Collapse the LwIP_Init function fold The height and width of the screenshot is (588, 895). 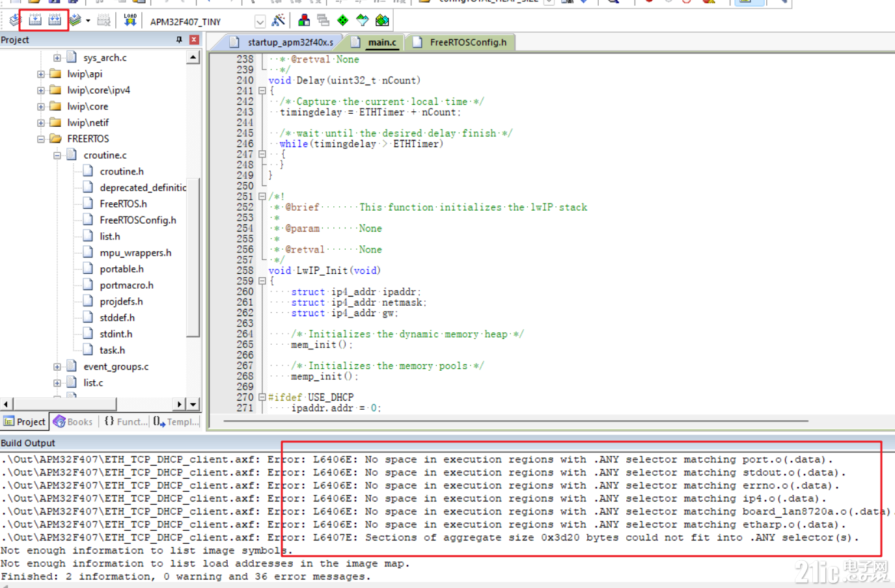[263, 281]
